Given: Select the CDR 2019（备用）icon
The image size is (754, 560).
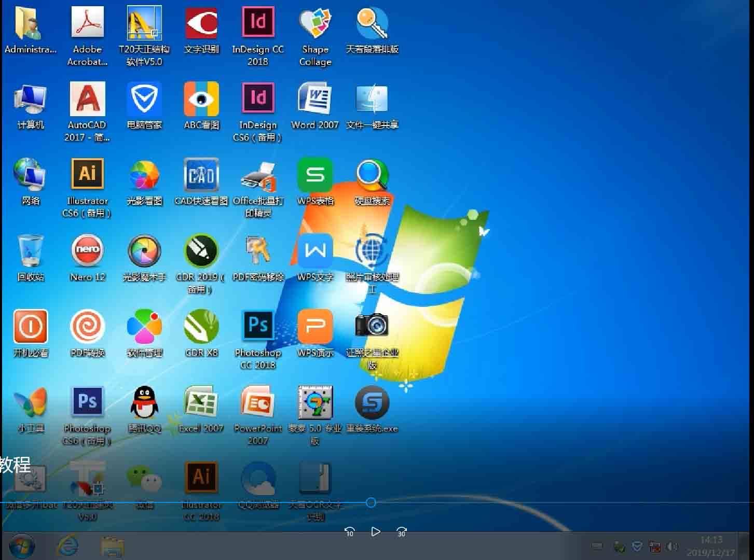Looking at the screenshot, I should click(201, 251).
